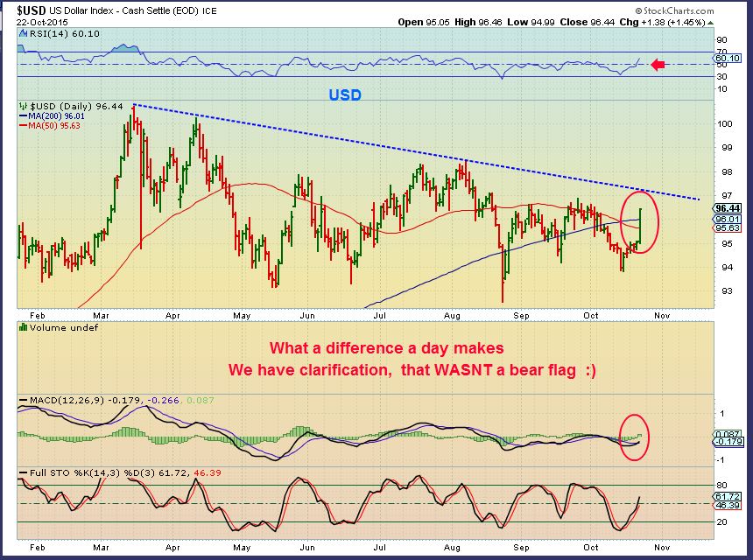Viewport: 753px width, 560px height.
Task: Click the $USD (Daily) legend candle icon
Action: coord(23,107)
